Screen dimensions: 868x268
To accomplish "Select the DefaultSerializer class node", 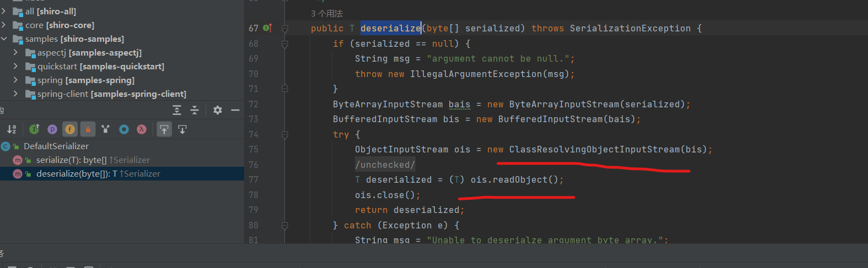I will 56,146.
